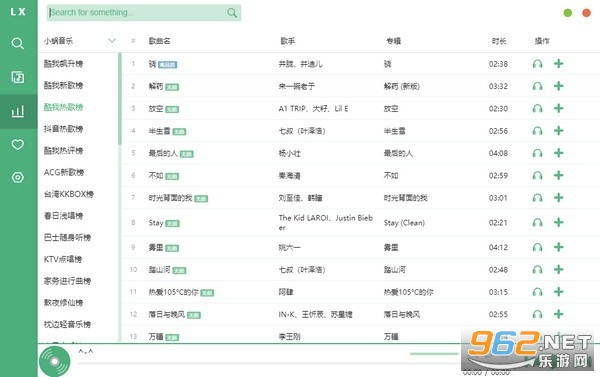Select the 抖音热歌榜 leaderboard
The width and height of the screenshot is (600, 377).
coord(64,129)
